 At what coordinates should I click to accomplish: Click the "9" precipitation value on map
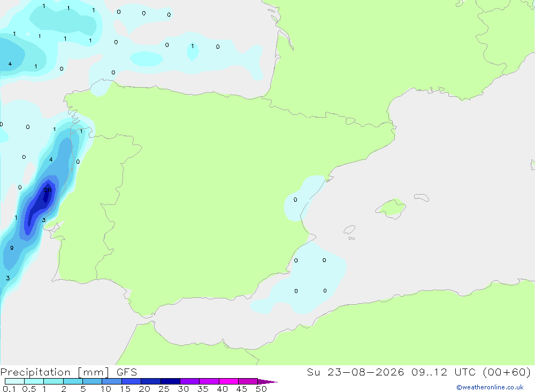(x=12, y=248)
